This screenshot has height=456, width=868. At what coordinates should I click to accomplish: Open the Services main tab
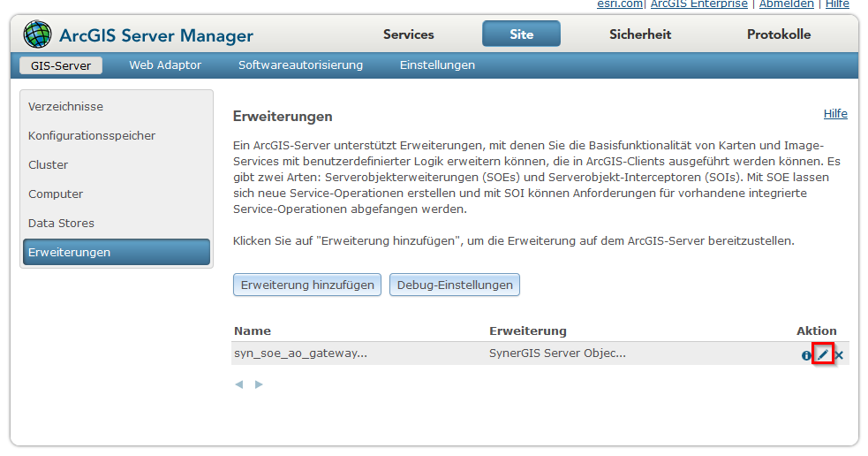(x=409, y=34)
